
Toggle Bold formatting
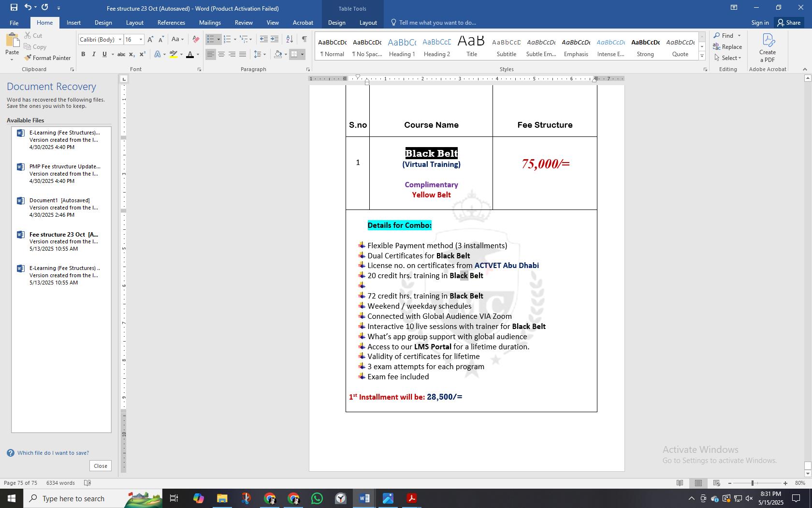(83, 54)
